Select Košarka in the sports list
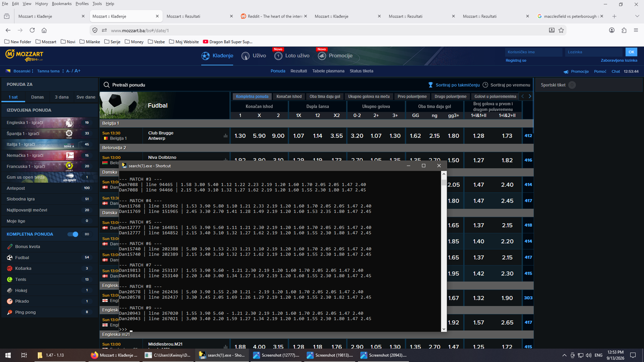 tap(49, 268)
